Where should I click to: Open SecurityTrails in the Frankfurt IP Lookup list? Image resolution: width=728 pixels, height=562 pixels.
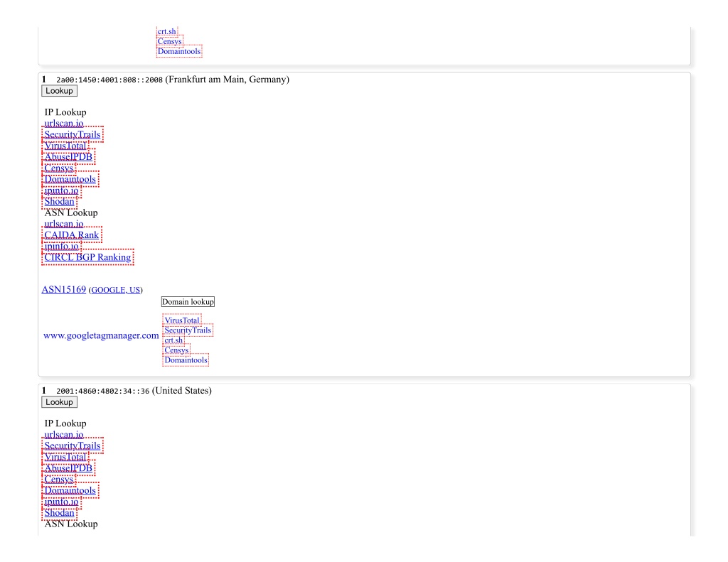(73, 134)
